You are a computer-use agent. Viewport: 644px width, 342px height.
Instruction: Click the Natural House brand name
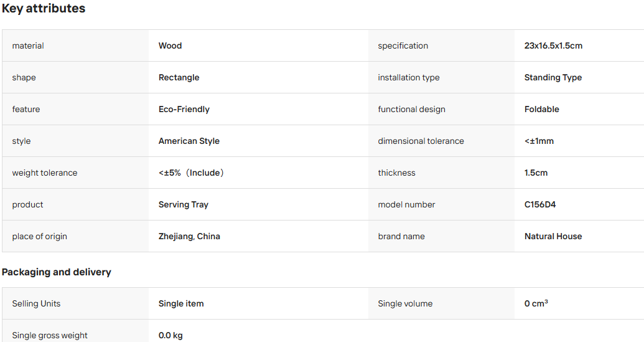(x=553, y=236)
